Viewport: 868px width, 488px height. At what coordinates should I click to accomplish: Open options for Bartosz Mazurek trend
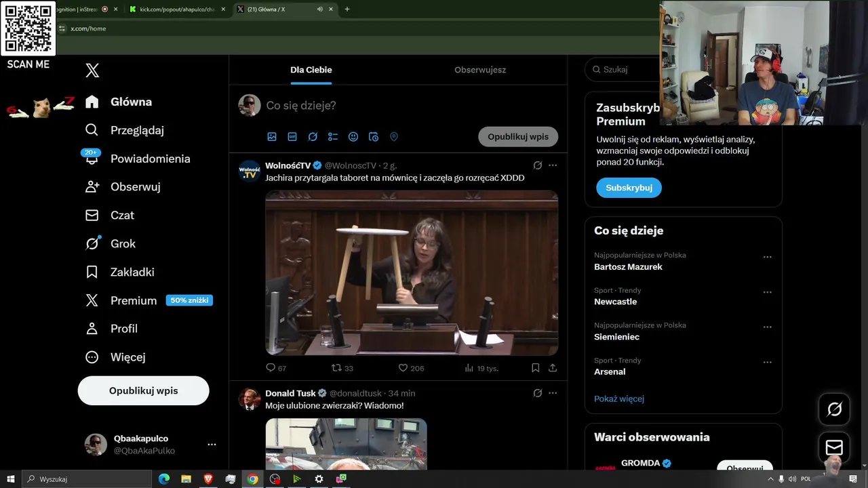[768, 258]
